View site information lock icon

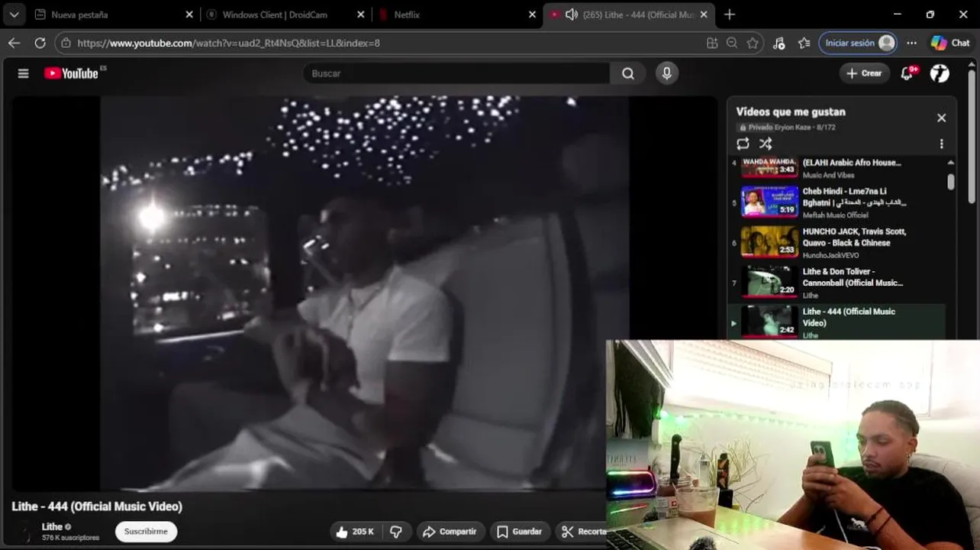(x=66, y=43)
